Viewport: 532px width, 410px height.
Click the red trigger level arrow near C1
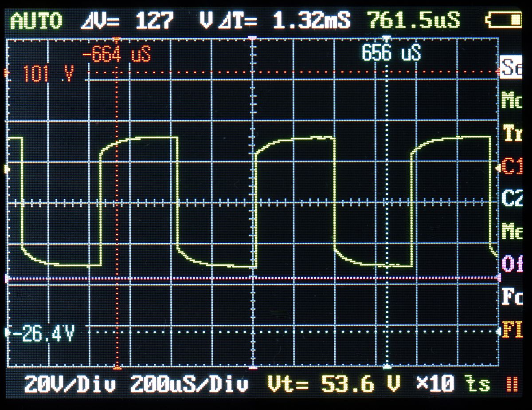tap(498, 168)
